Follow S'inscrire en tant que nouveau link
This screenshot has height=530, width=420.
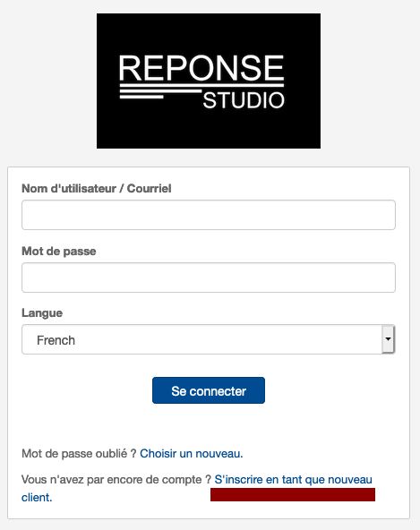click(293, 479)
